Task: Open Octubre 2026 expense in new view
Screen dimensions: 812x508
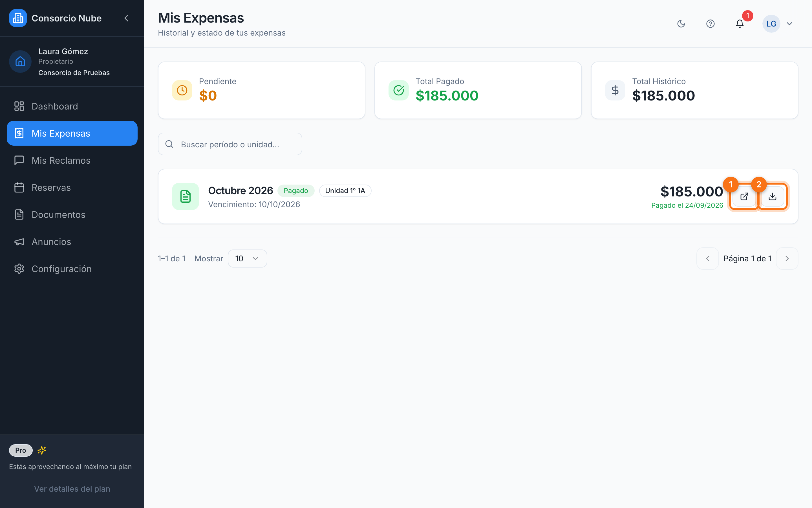Action: tap(744, 196)
